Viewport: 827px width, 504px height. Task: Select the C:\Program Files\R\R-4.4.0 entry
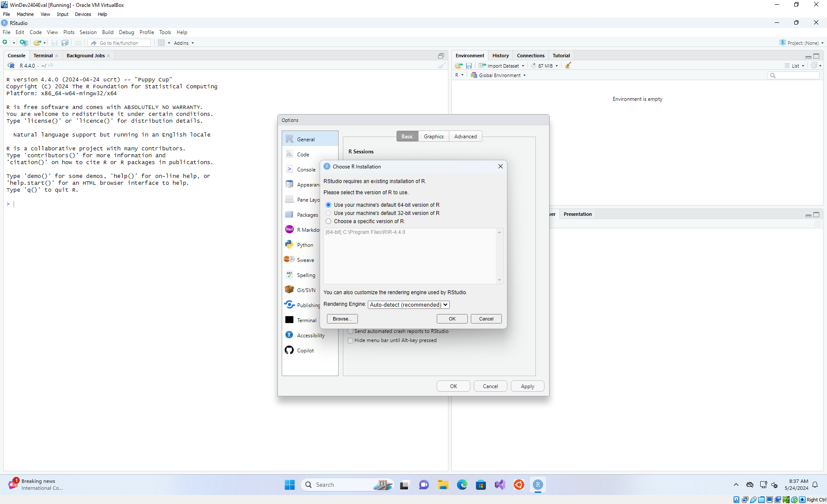365,232
